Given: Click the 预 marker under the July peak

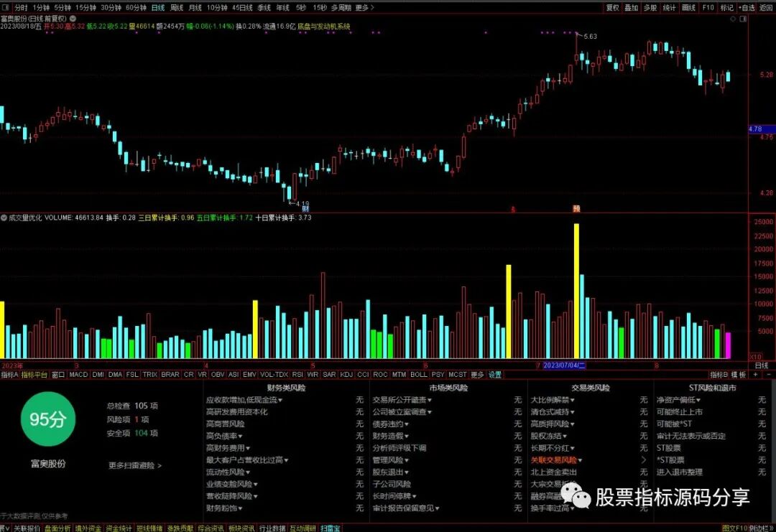Looking at the screenshot, I should (x=576, y=209).
